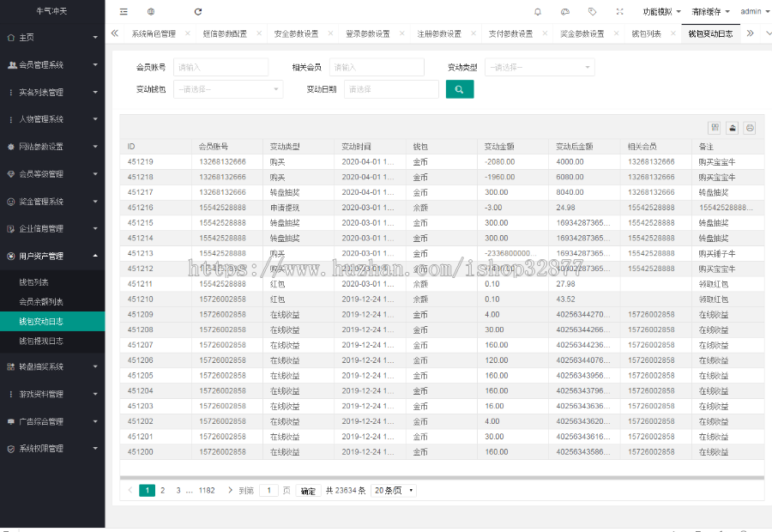Open column display settings icon above the table
The image size is (772, 532).
click(x=715, y=127)
